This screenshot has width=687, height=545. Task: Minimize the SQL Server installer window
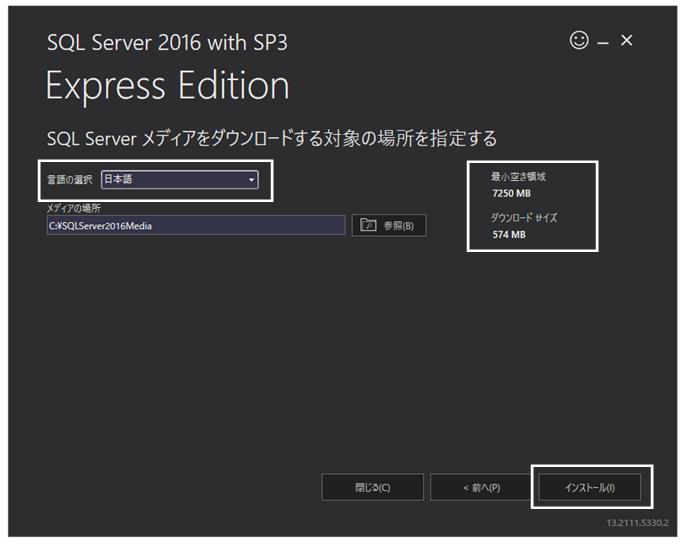coord(603,42)
